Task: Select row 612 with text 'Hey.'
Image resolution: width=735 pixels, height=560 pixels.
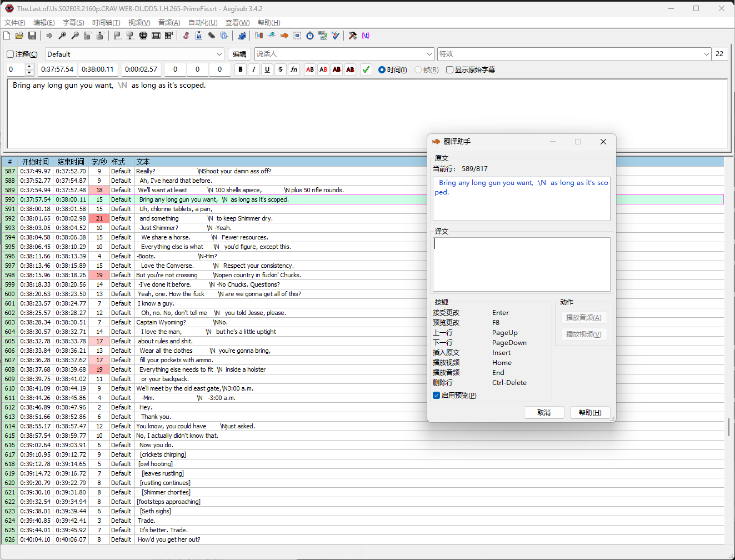Action: click(363, 407)
